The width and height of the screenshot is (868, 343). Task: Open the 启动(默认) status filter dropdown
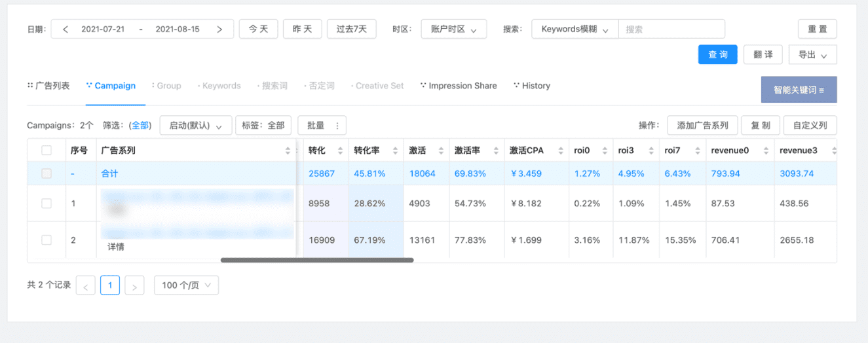coord(196,126)
